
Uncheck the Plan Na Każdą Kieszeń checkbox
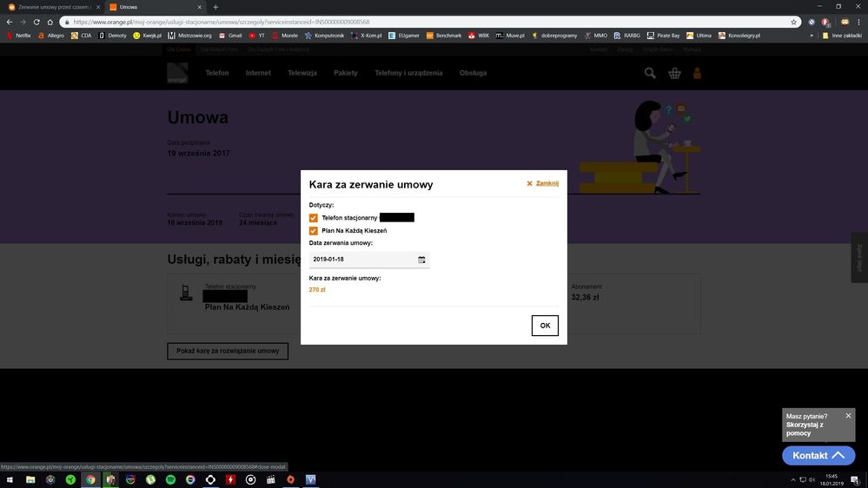(314, 231)
